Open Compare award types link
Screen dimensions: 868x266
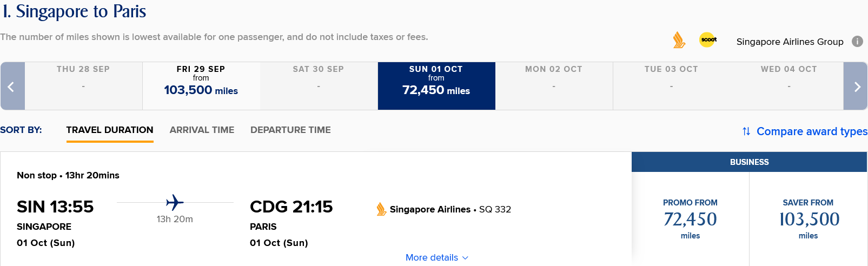click(x=812, y=131)
